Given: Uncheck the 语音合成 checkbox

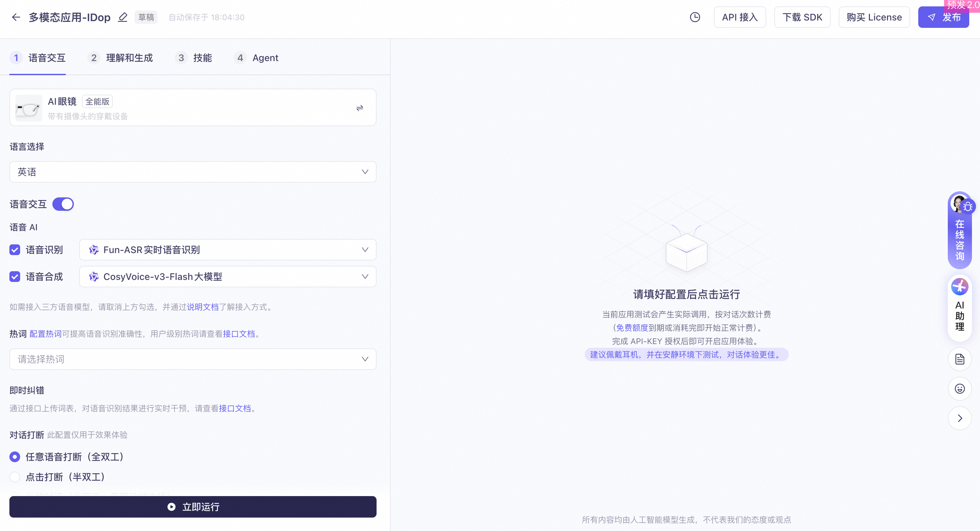Looking at the screenshot, I should click(x=15, y=277).
